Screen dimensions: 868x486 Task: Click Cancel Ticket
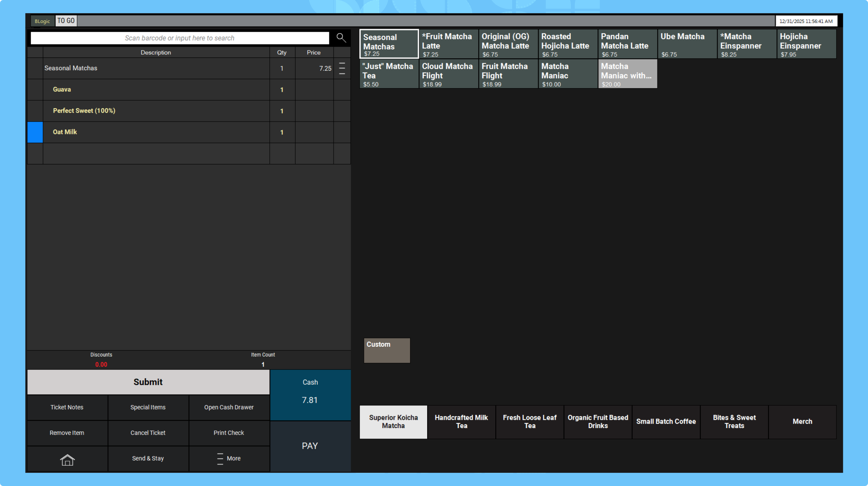[148, 433]
